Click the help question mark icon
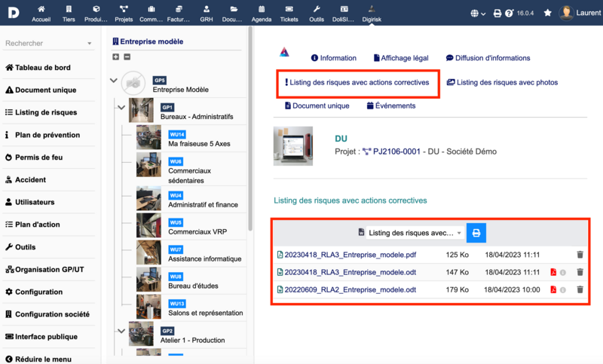 [x=510, y=13]
